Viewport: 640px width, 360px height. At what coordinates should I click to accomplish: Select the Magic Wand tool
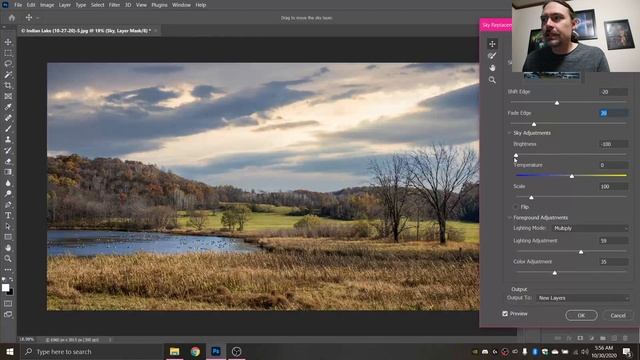click(8, 75)
